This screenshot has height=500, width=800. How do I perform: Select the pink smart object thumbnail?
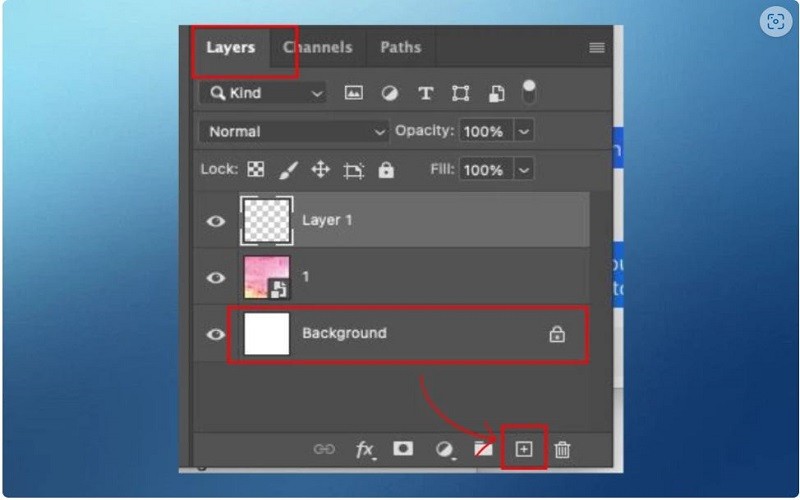click(266, 278)
